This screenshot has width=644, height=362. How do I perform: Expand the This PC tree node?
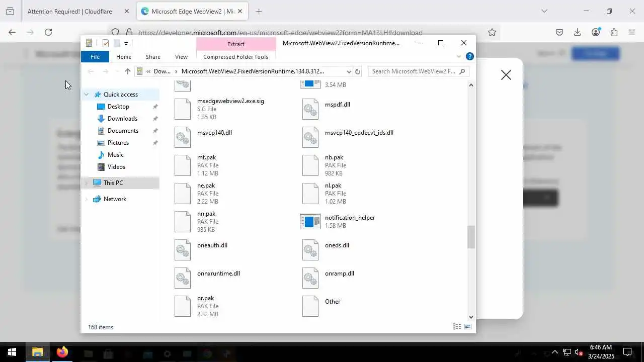click(x=87, y=183)
